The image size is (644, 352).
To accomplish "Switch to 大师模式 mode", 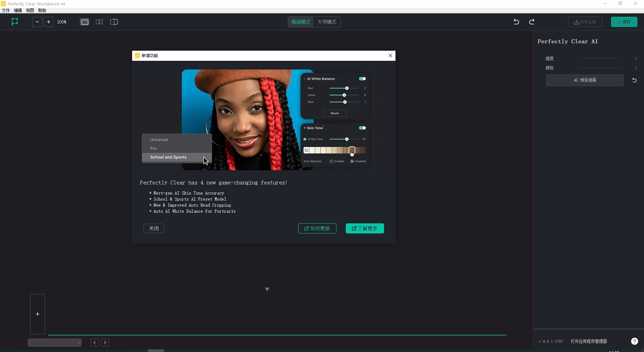I will click(327, 22).
